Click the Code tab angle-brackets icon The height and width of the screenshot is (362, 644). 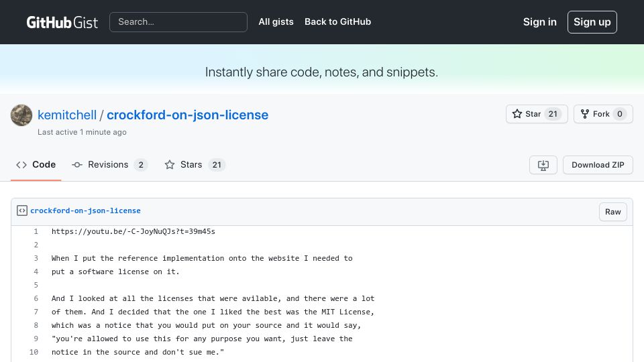click(21, 165)
